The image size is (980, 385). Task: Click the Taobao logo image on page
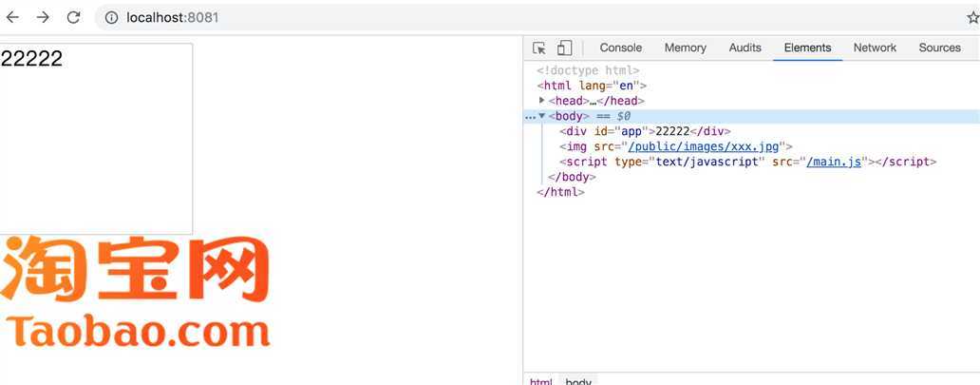tap(135, 291)
